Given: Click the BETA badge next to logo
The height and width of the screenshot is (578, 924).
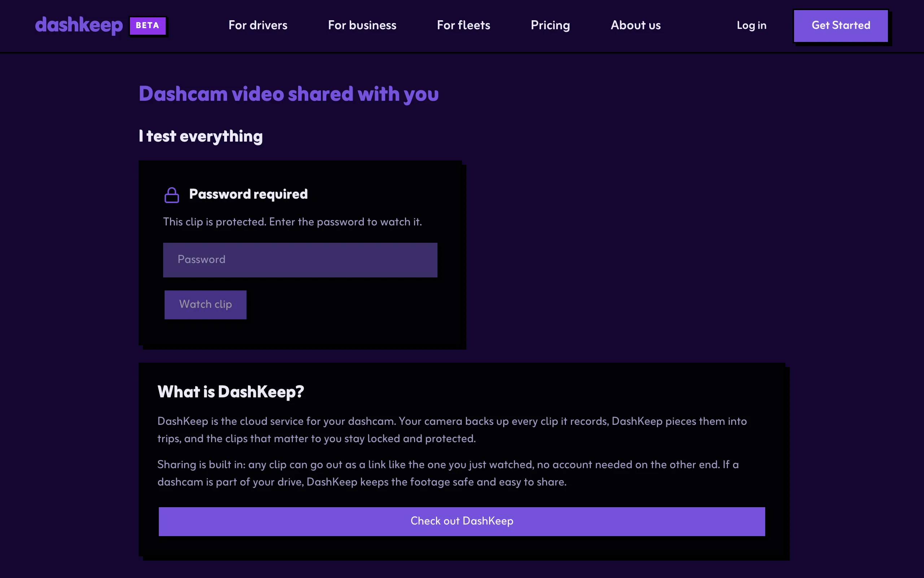Looking at the screenshot, I should (147, 26).
